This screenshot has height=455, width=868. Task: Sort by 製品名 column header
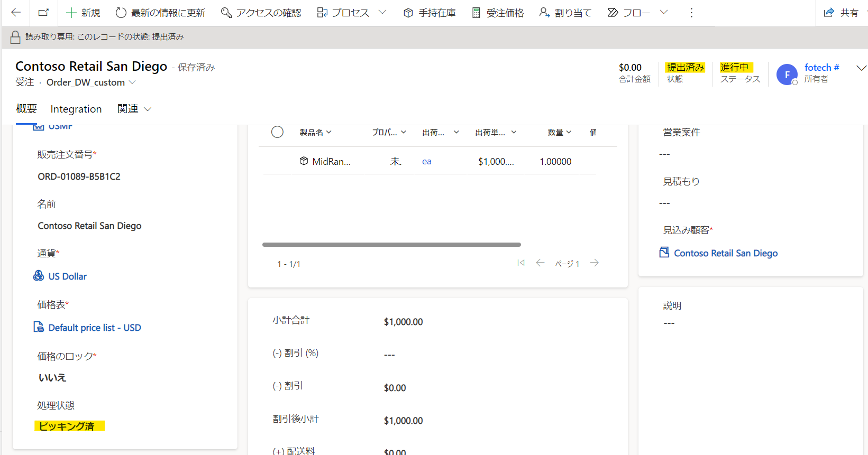point(316,133)
